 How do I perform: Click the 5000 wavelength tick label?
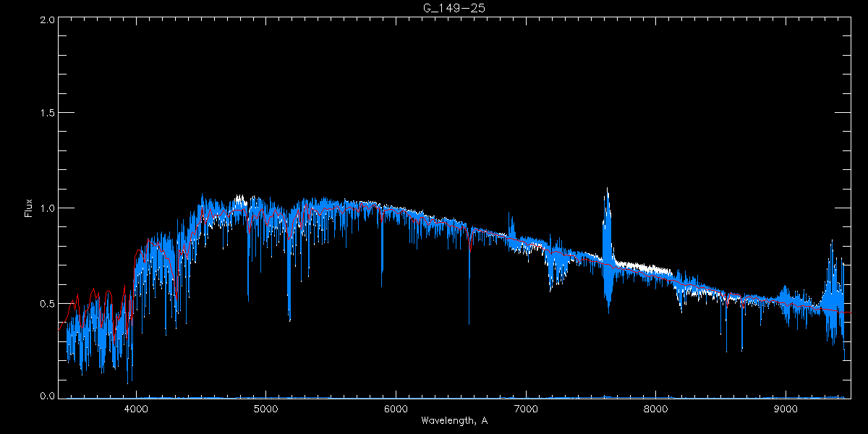coord(265,409)
